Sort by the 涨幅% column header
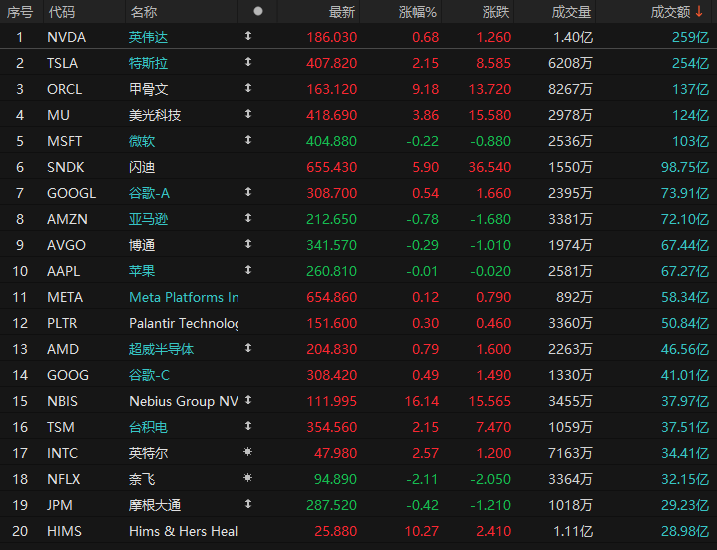This screenshot has height=550, width=717. point(418,12)
